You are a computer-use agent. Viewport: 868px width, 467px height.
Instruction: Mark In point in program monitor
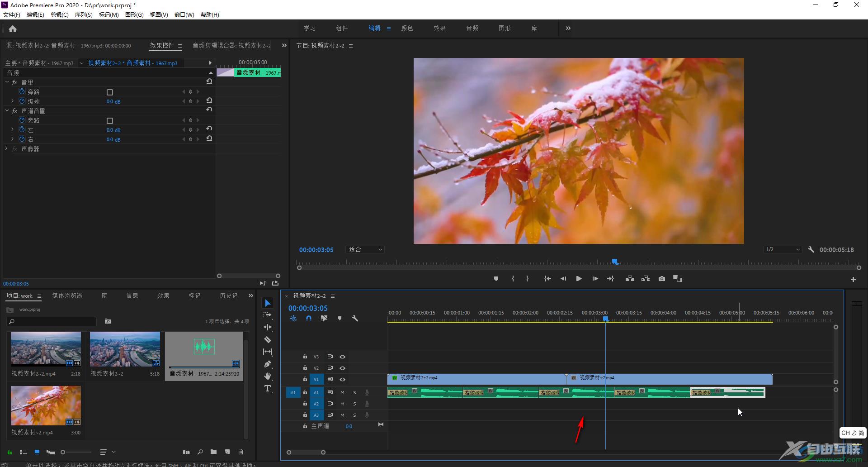point(513,279)
